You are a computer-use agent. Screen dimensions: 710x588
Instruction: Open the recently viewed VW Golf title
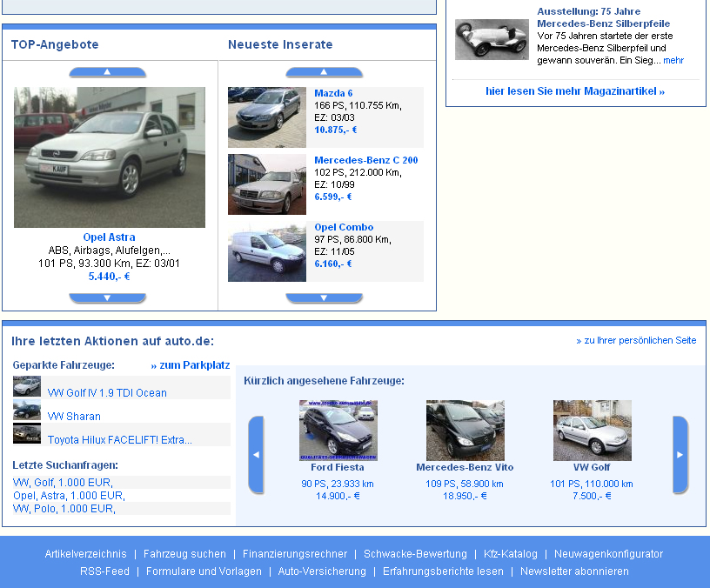(592, 467)
